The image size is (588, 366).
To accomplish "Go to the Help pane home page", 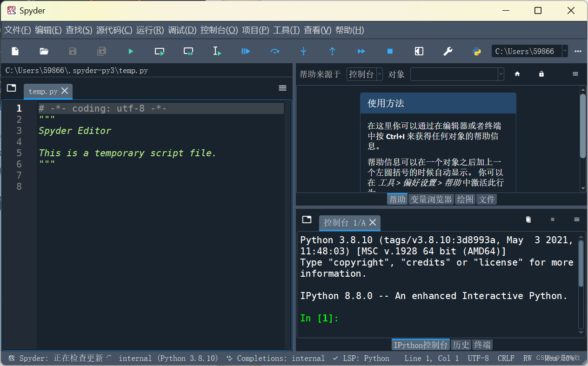I will [x=517, y=74].
